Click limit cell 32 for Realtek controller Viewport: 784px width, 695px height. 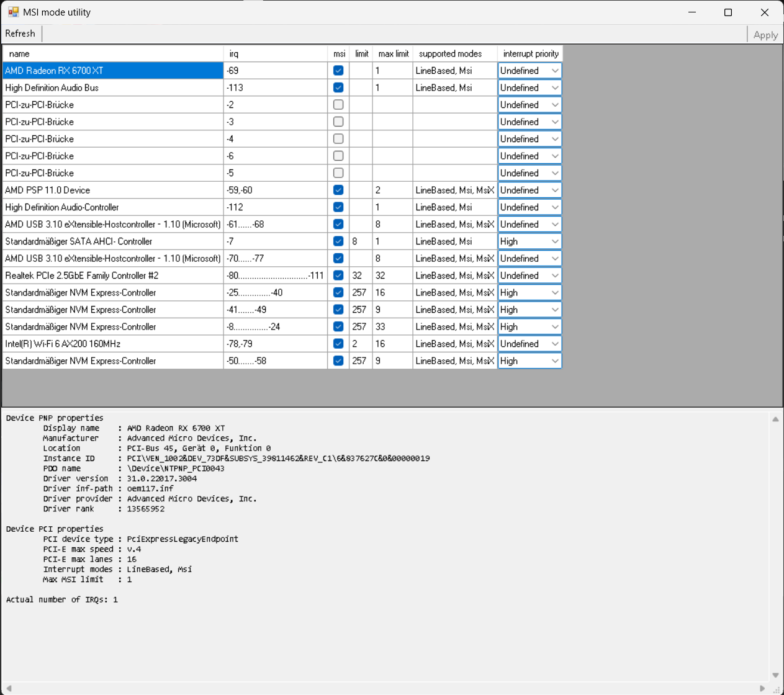pyautogui.click(x=361, y=276)
